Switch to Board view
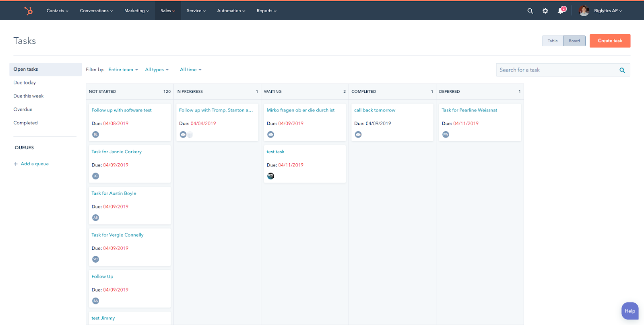The width and height of the screenshot is (644, 325). click(574, 41)
